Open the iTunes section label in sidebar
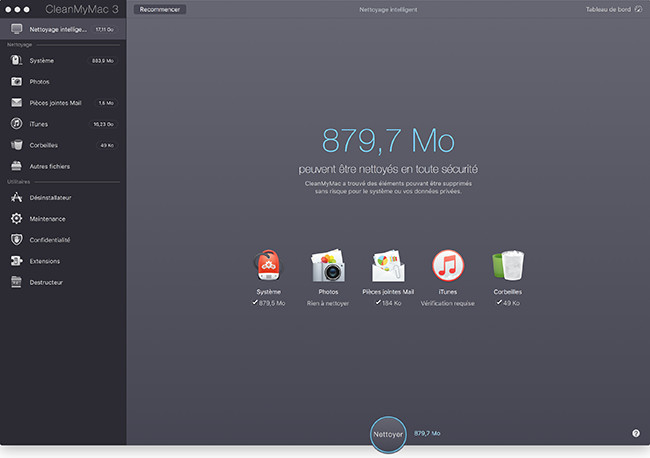 (39, 124)
